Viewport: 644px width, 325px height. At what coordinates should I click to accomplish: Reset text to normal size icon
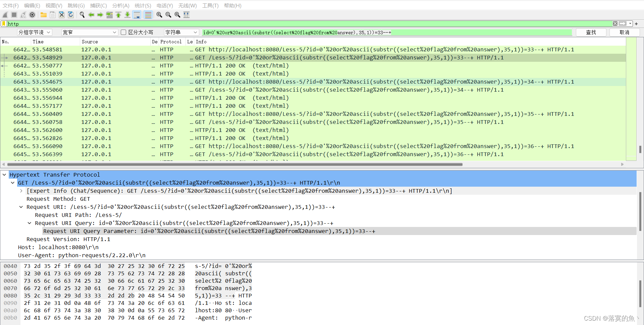click(x=177, y=15)
